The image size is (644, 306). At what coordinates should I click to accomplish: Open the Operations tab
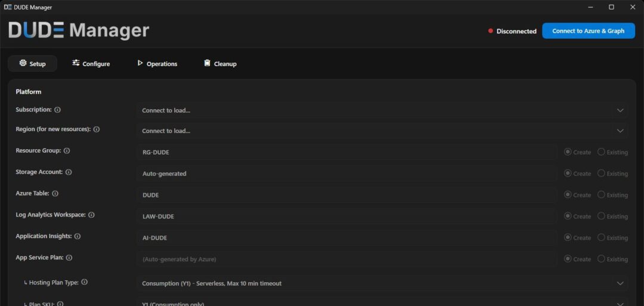[x=157, y=64]
